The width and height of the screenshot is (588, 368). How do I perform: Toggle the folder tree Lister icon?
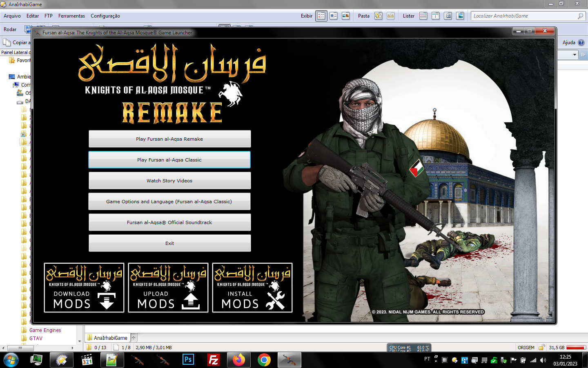(x=448, y=16)
